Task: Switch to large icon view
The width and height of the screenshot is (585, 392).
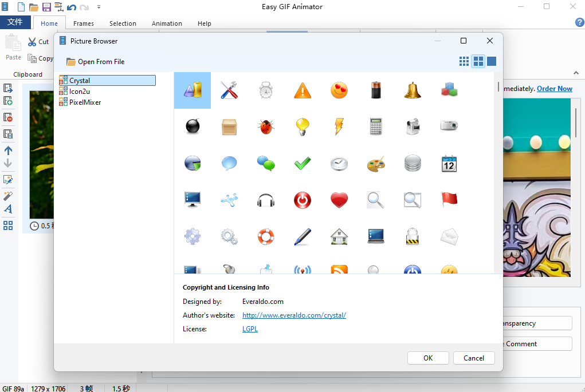Action: pyautogui.click(x=491, y=61)
